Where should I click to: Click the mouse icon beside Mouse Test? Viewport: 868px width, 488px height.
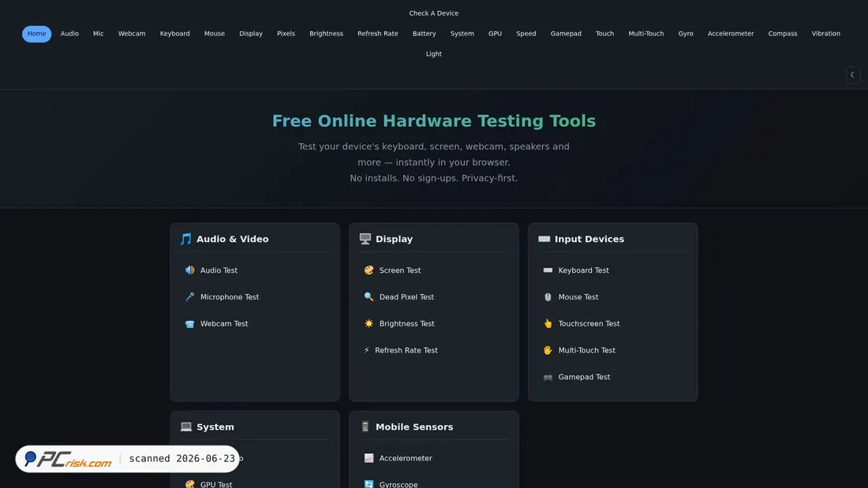(548, 296)
